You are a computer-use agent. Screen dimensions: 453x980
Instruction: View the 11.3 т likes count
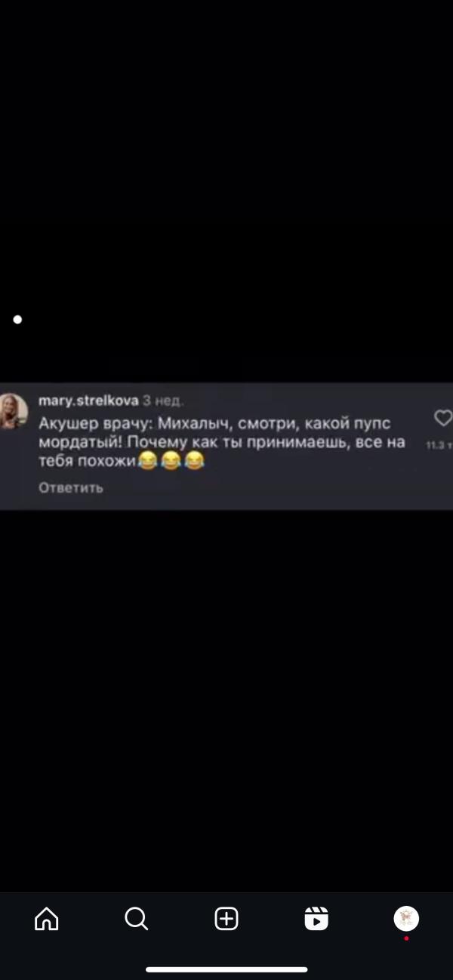point(439,445)
